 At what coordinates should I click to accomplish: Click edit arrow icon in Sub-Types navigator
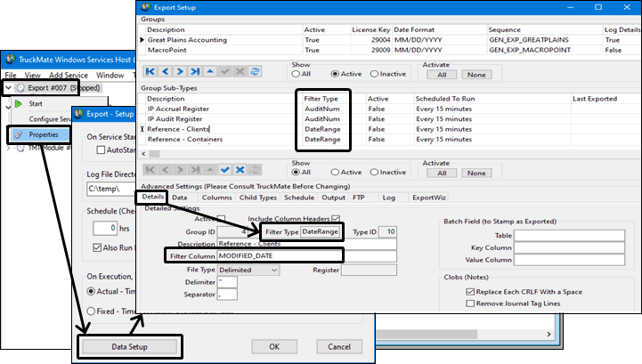tap(210, 170)
